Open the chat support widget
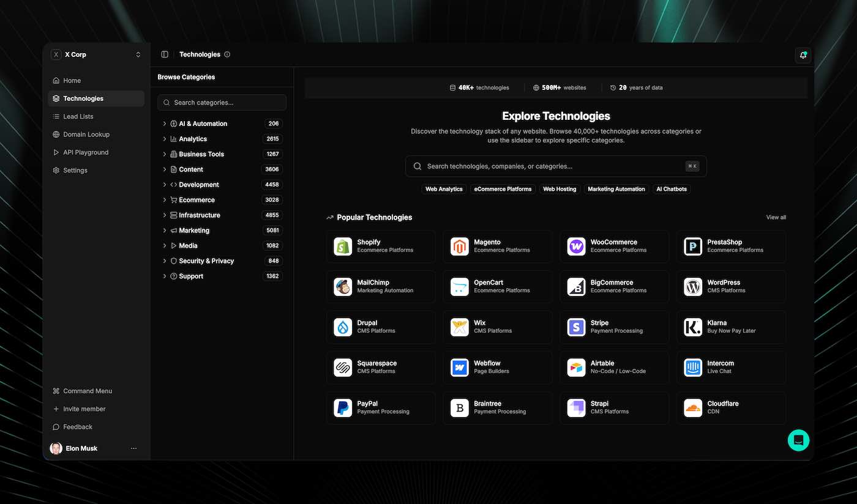 coord(798,440)
